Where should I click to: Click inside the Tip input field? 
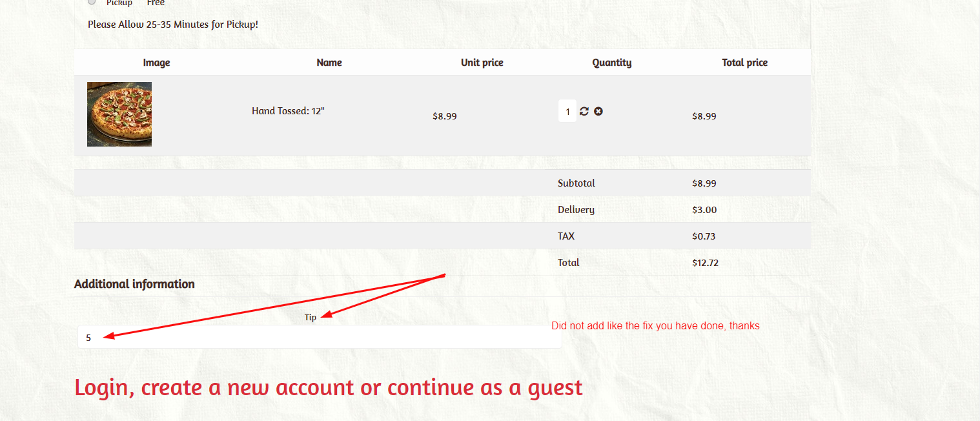(x=320, y=337)
